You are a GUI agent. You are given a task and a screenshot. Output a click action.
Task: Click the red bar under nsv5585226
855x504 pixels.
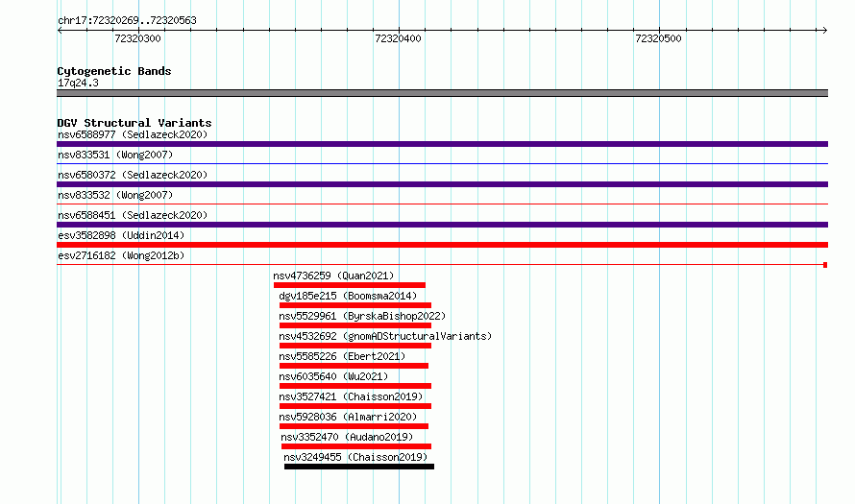click(x=354, y=366)
